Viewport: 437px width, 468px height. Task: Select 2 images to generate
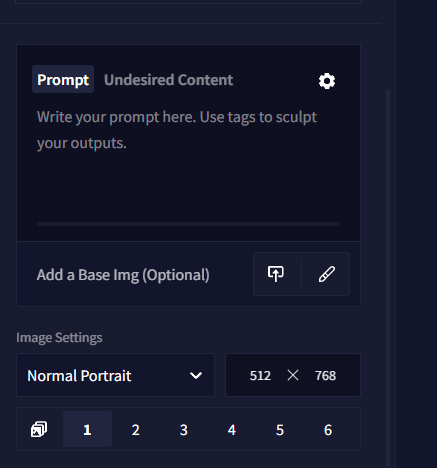point(135,430)
